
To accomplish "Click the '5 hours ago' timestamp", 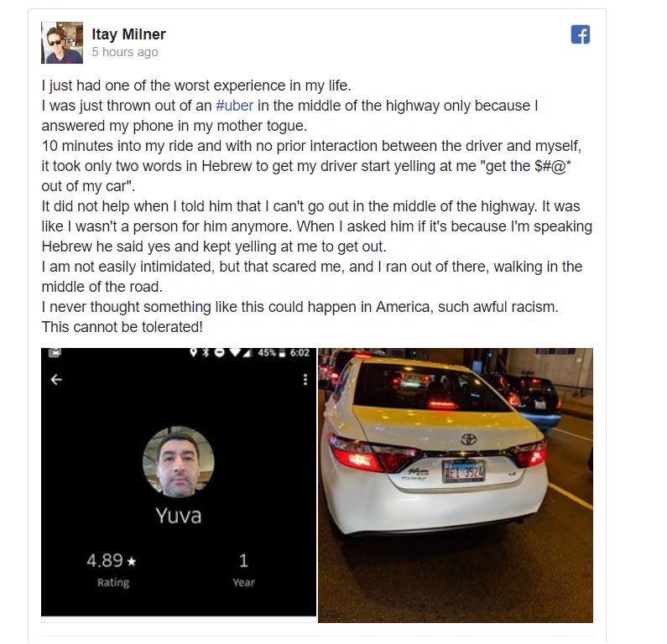I will (x=125, y=52).
